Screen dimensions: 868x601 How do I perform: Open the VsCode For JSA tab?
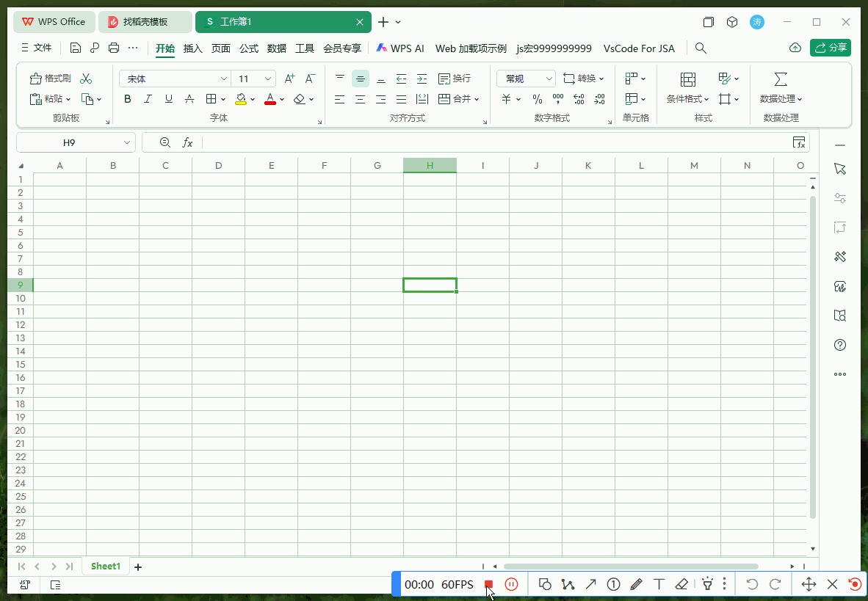(640, 48)
